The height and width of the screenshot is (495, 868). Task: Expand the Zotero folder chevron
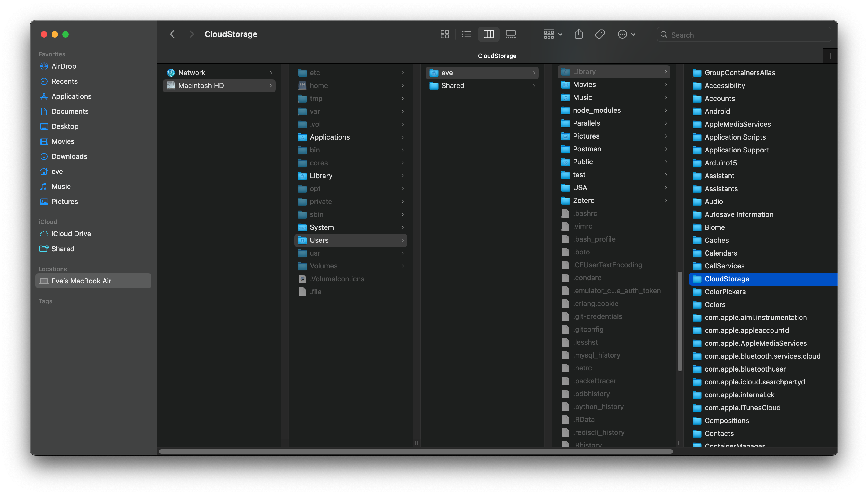pos(666,201)
